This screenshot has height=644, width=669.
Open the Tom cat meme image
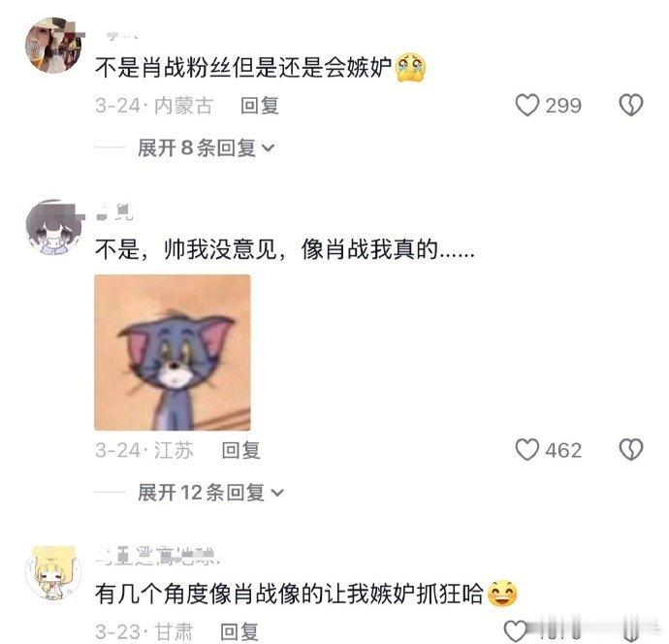point(173,352)
